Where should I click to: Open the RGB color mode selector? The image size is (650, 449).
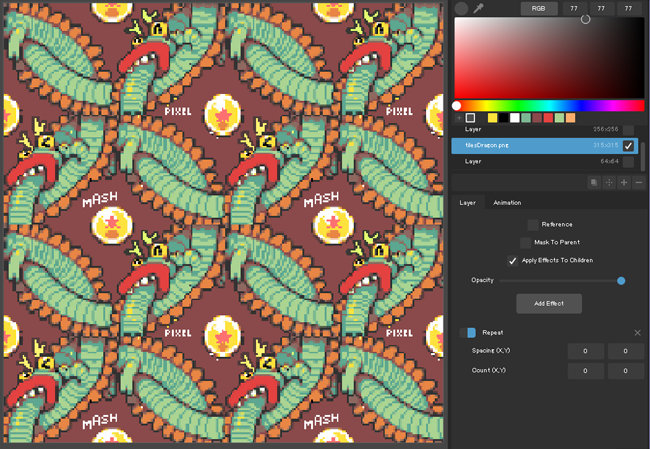[538, 8]
